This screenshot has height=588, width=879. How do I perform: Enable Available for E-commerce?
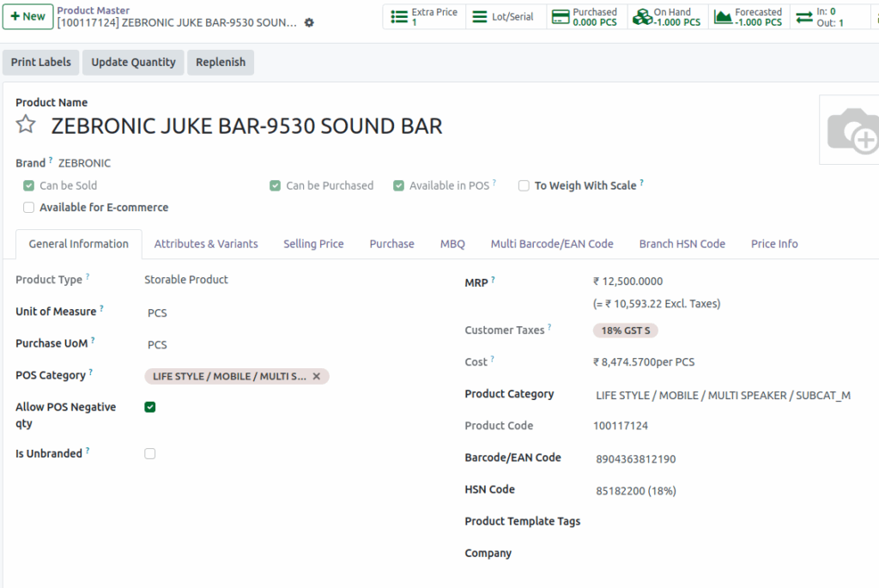click(28, 207)
